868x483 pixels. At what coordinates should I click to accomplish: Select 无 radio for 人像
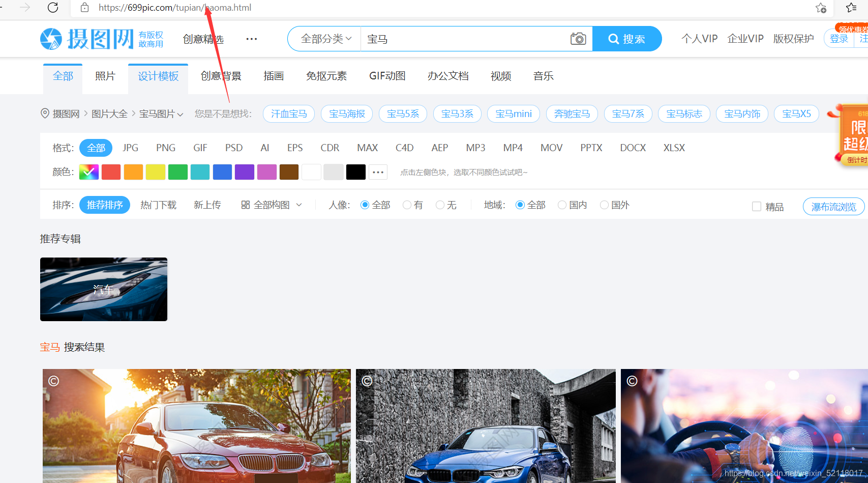tap(440, 205)
